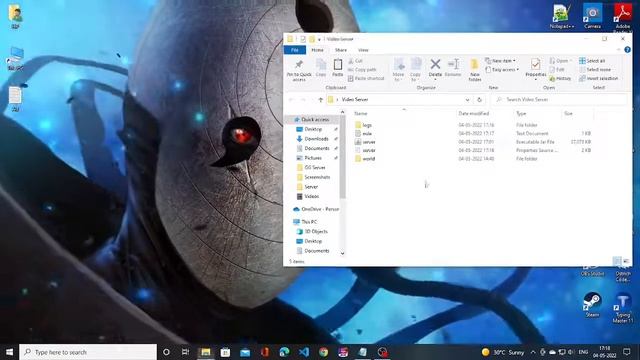The width and height of the screenshot is (640, 360).
Task: Open the File menu tab
Action: tap(295, 50)
